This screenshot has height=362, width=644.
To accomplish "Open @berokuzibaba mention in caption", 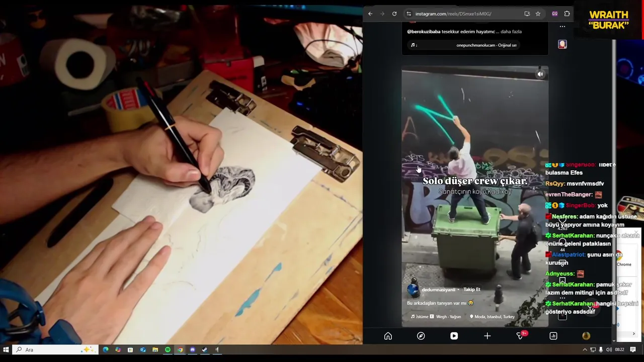I will coord(424,32).
